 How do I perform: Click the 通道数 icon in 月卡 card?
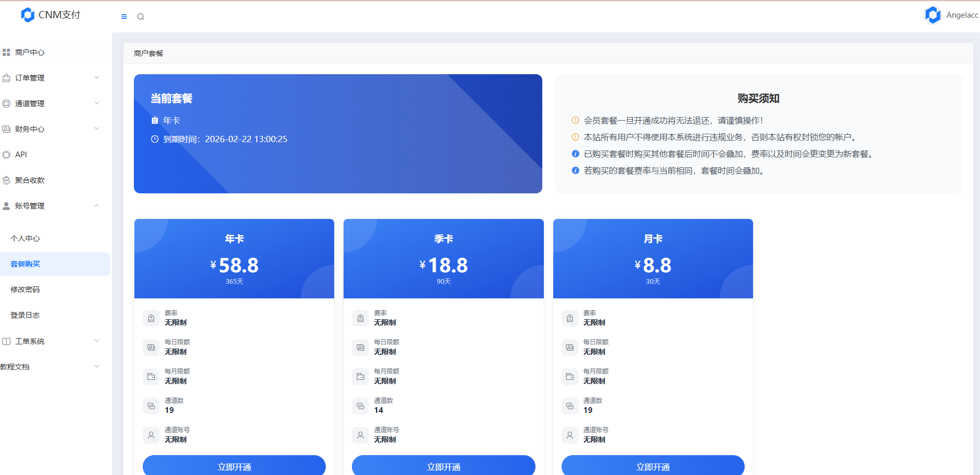570,406
